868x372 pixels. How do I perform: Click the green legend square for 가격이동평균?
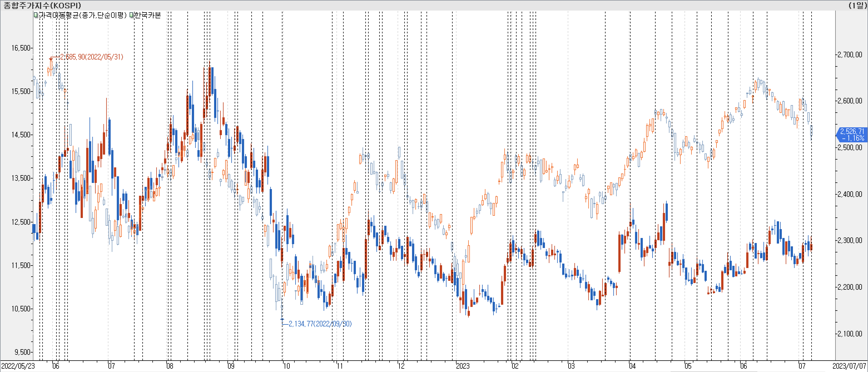pos(36,15)
